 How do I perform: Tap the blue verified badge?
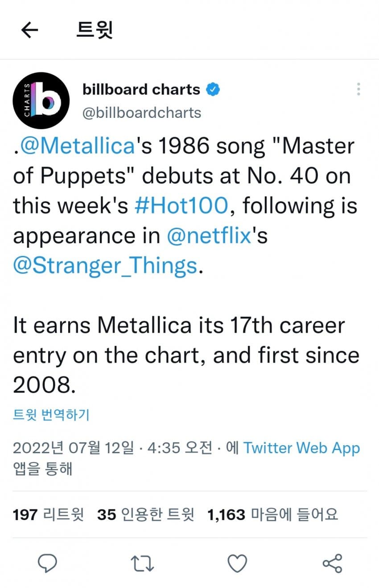(213, 90)
